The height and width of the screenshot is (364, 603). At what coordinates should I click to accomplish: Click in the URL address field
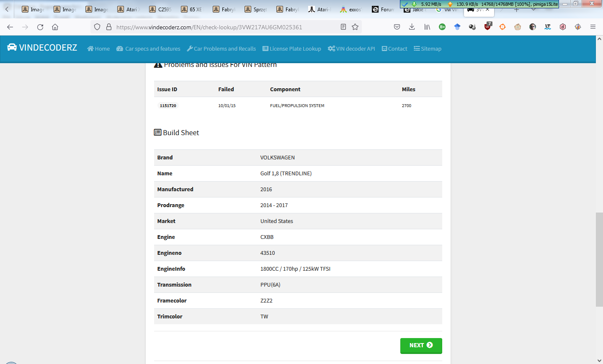[226, 27]
